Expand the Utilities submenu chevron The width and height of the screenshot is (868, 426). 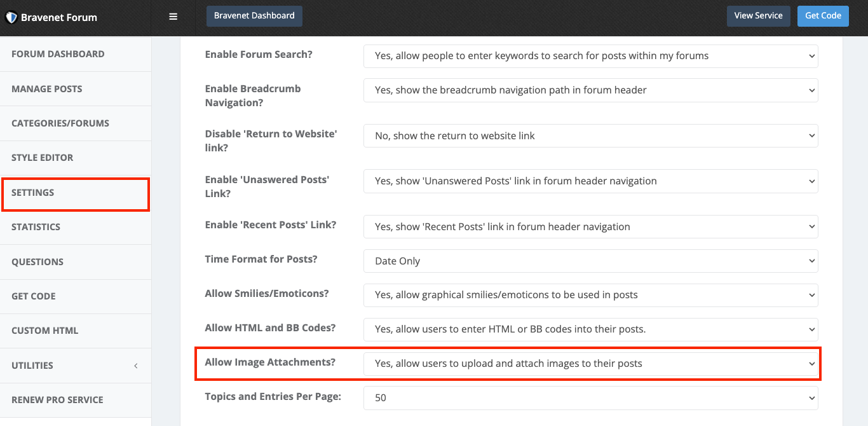coord(135,366)
